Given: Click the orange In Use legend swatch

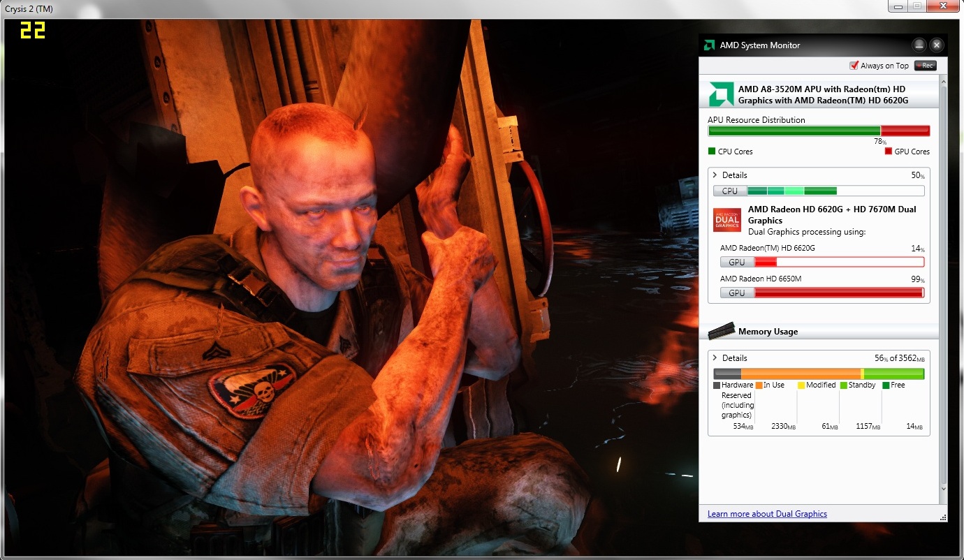Looking at the screenshot, I should tap(759, 385).
